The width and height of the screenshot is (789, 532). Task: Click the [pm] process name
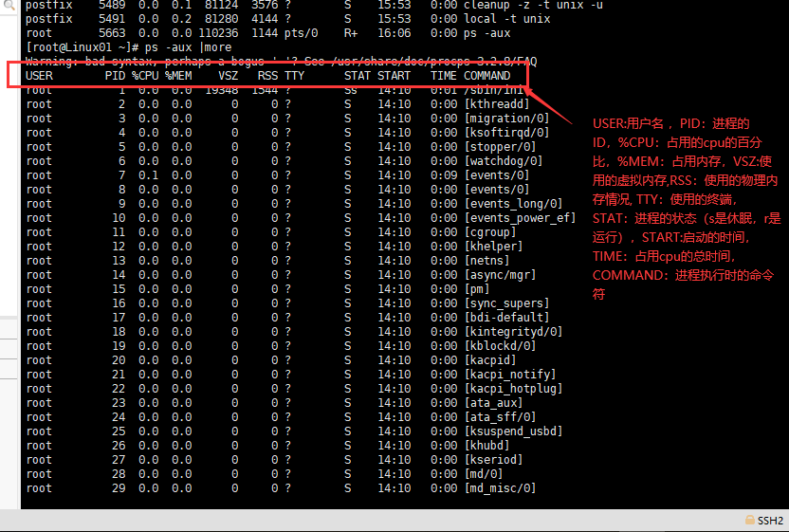[477, 289]
